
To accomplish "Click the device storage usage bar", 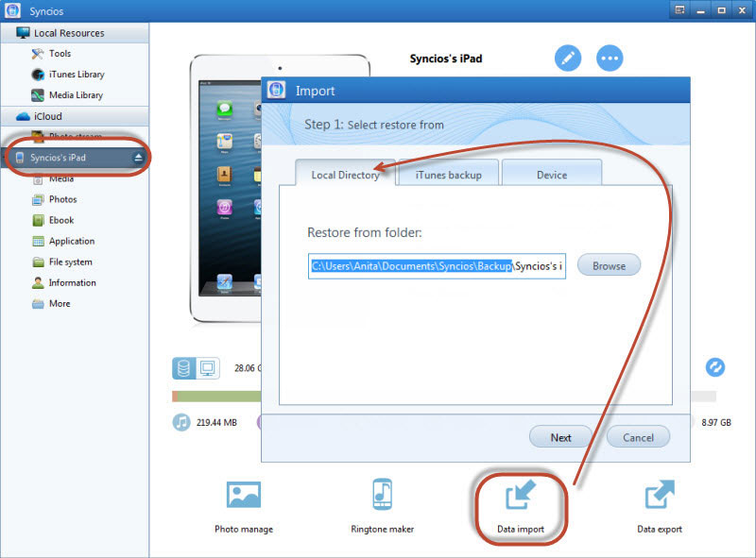I will pyautogui.click(x=216, y=397).
